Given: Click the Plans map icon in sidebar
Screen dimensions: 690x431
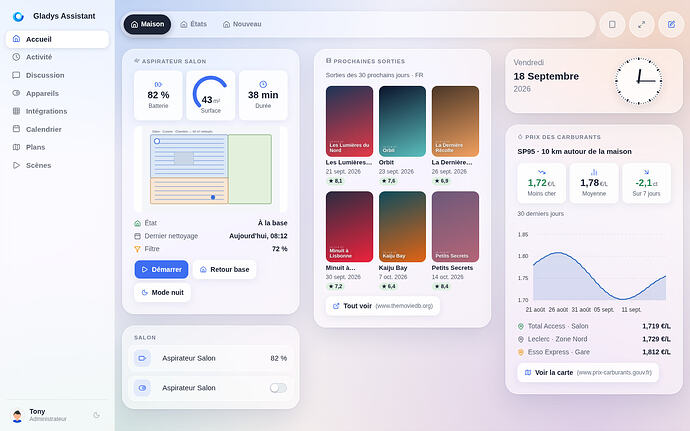Looking at the screenshot, I should click(16, 147).
